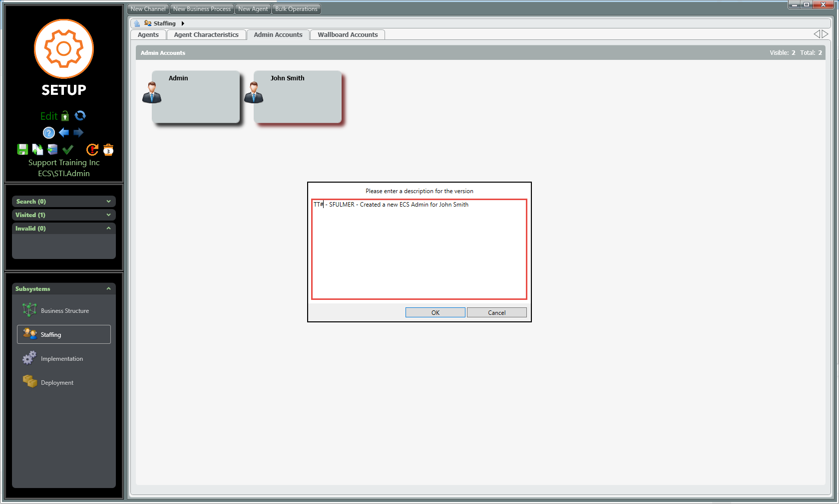Open help with the question mark icon
This screenshot has height=504, width=839.
pos(48,133)
